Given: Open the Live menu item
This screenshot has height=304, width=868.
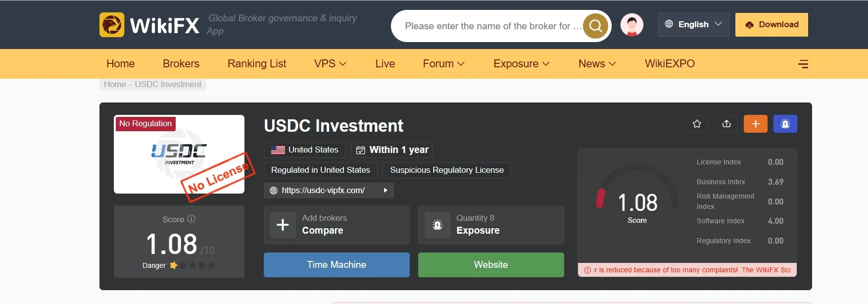Looking at the screenshot, I should click(x=385, y=64).
